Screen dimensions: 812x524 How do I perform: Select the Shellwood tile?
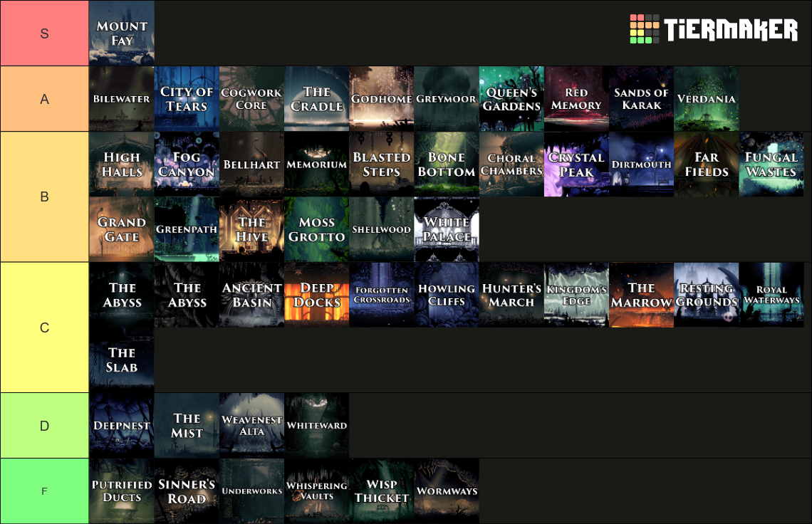[382, 229]
